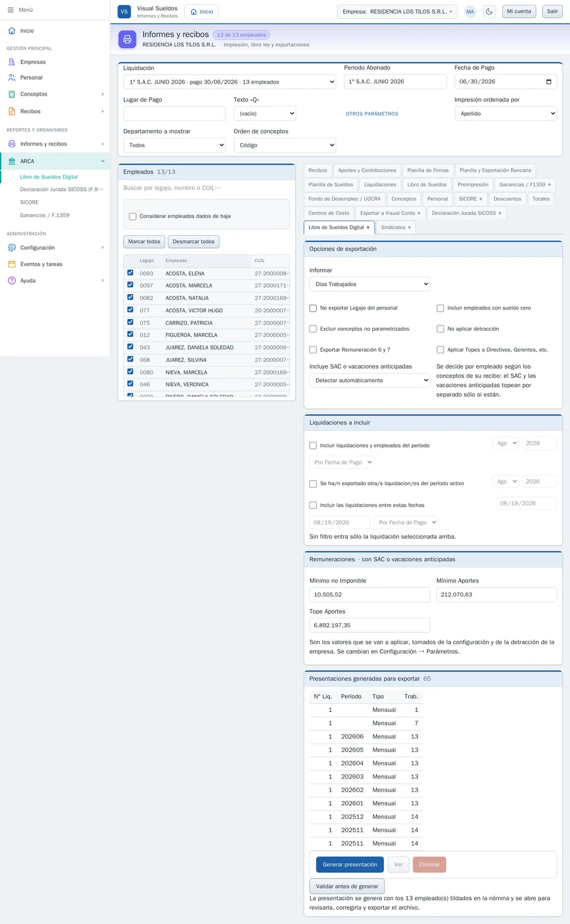Viewport: 570px width, 924px height.
Task: Click the purple printer icon in page header
Action: [127, 40]
